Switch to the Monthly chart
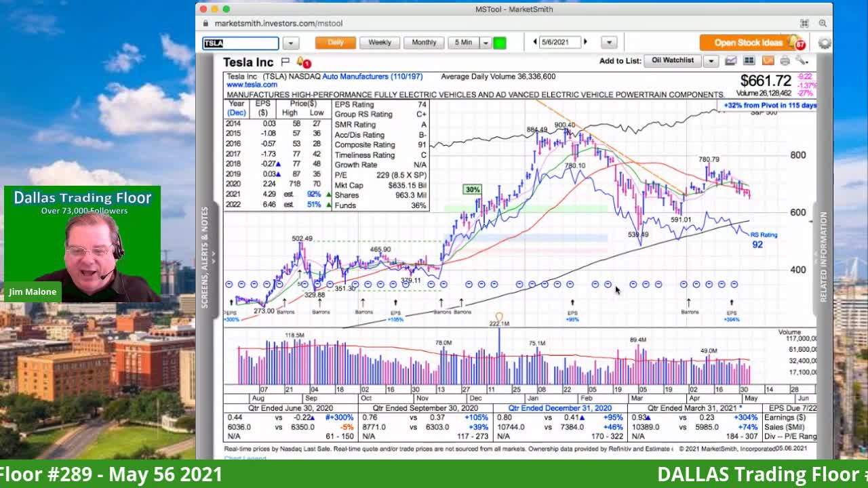The height and width of the screenshot is (488, 868). click(424, 43)
